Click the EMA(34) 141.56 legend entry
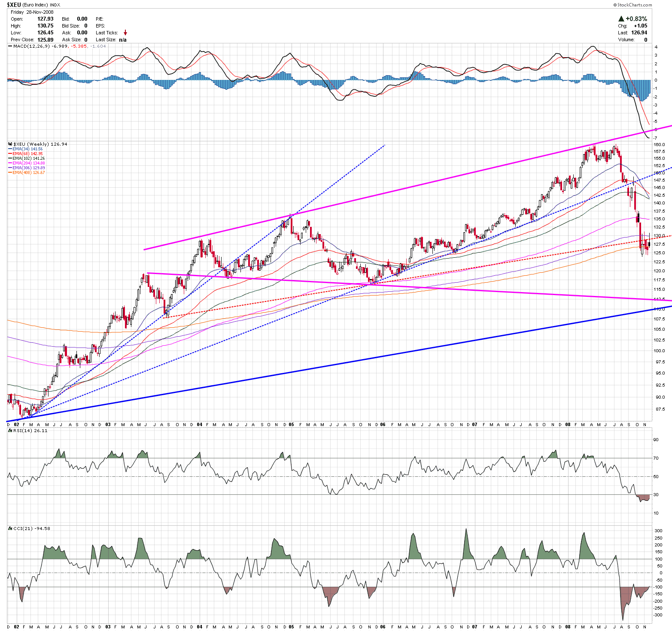 point(27,149)
